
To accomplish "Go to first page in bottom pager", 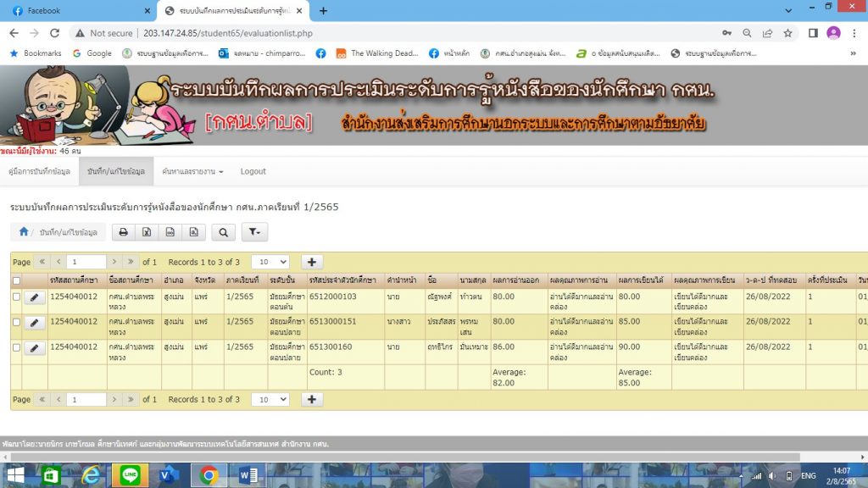I will [42, 400].
